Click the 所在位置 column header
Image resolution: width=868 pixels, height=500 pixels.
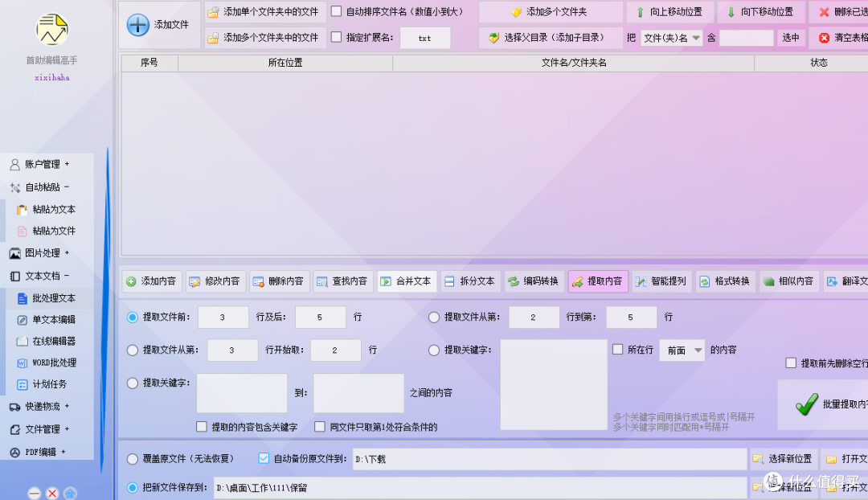[x=285, y=63]
